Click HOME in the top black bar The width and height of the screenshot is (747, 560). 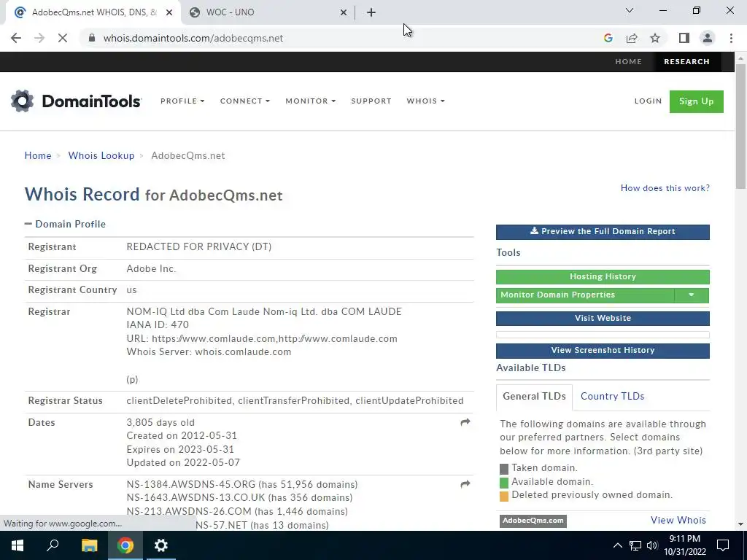628,61
